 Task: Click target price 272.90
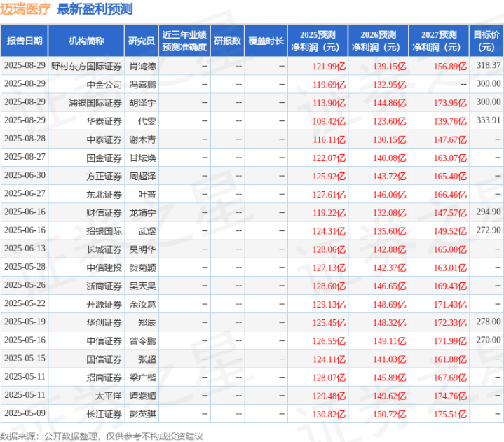489,230
